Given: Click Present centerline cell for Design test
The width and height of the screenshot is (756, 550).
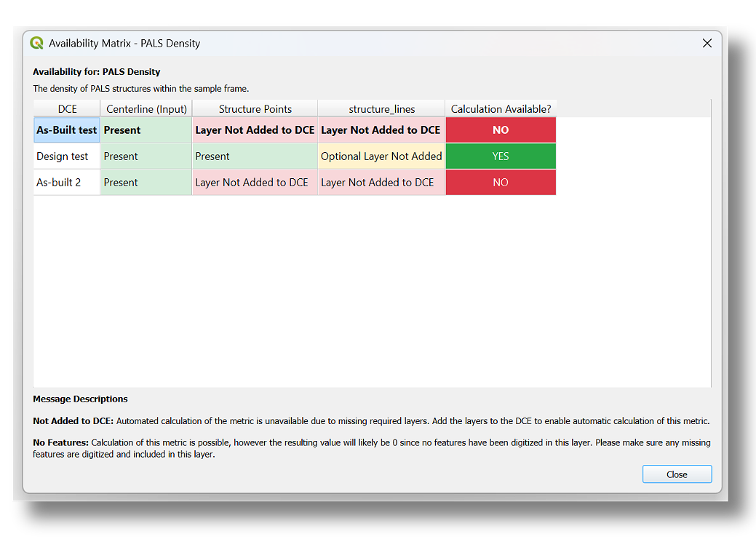Looking at the screenshot, I should point(146,156).
